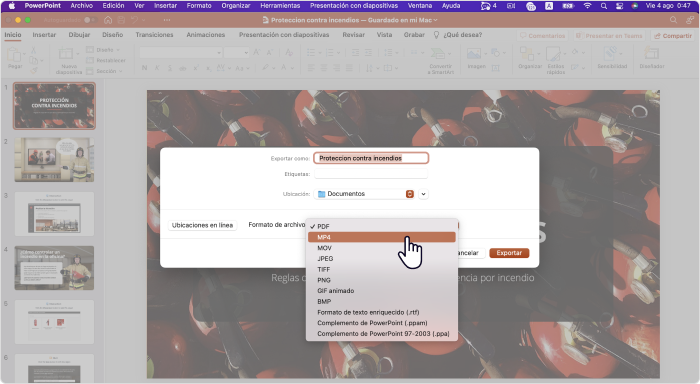Click the search icon in title bar
The image size is (700, 384).
(x=673, y=20)
